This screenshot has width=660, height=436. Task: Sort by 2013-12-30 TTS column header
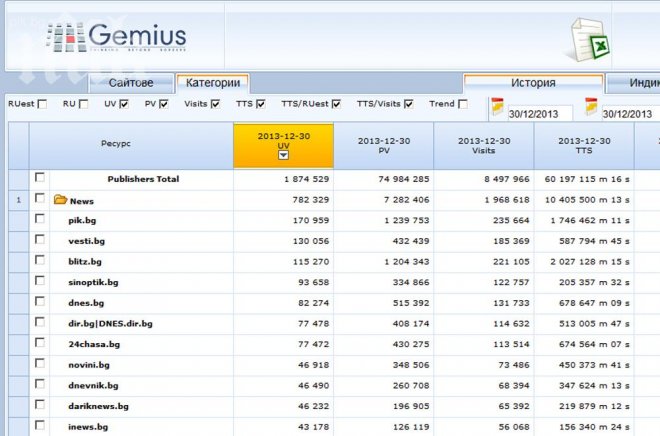pos(584,146)
